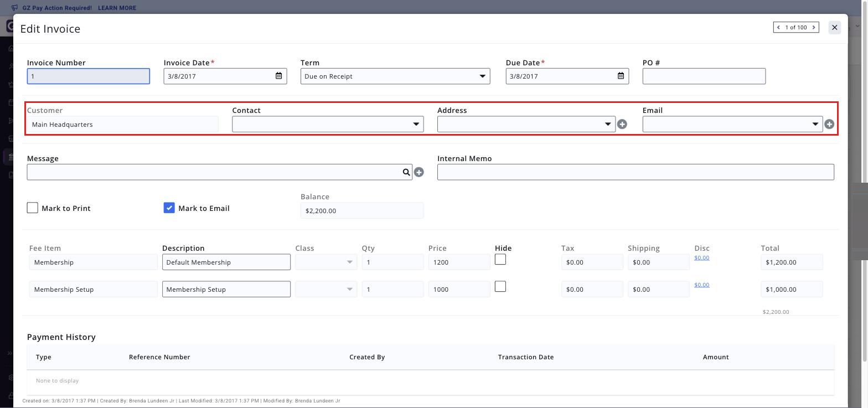Open Class dropdown for Membership row
The width and height of the screenshot is (868, 408).
(x=326, y=262)
